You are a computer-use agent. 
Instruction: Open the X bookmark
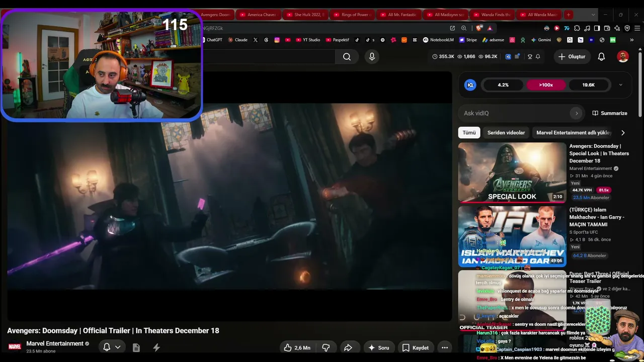point(256,40)
